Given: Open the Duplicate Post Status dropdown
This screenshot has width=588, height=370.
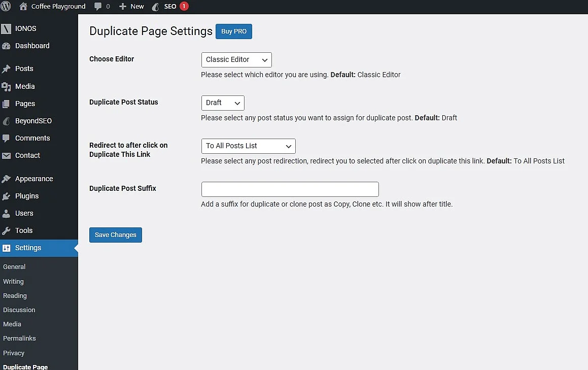Looking at the screenshot, I should [x=223, y=103].
